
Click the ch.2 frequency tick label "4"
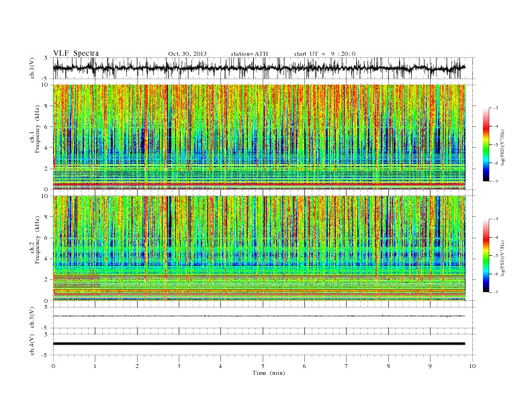[x=47, y=259]
